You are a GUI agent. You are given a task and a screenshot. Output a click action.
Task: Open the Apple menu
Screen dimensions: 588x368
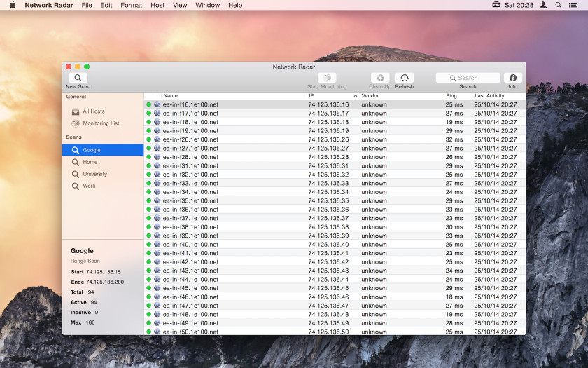pyautogui.click(x=13, y=5)
